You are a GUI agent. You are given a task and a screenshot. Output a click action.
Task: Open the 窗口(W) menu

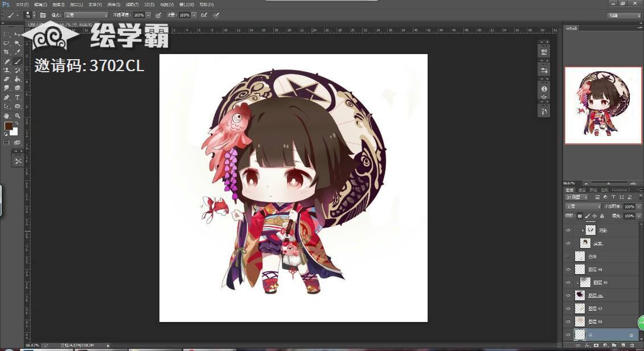186,5
